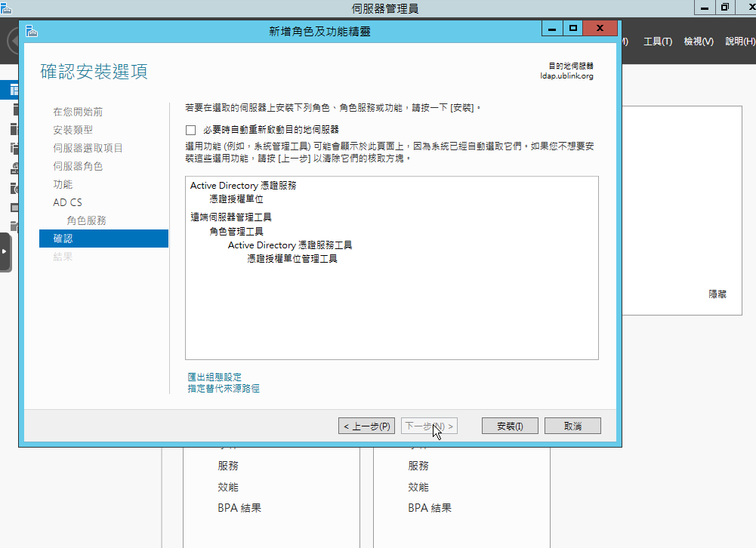Screen dimensions: 756x548
Task: Click the 上一步(P) button
Action: [x=366, y=426]
